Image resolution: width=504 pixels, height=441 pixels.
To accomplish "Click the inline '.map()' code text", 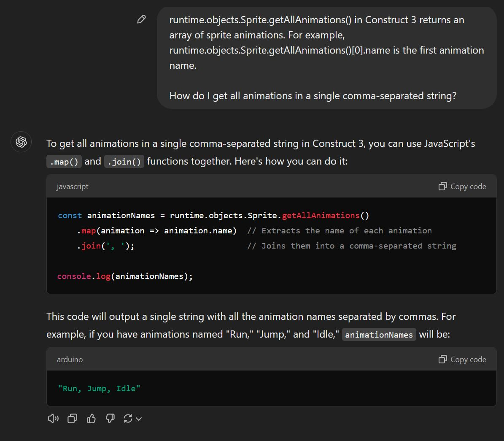I will pos(64,162).
